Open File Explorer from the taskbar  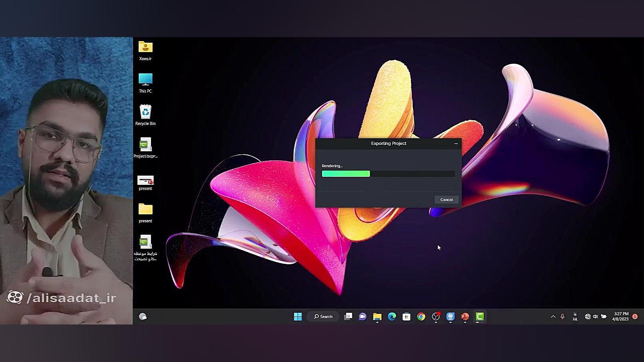coord(377,317)
